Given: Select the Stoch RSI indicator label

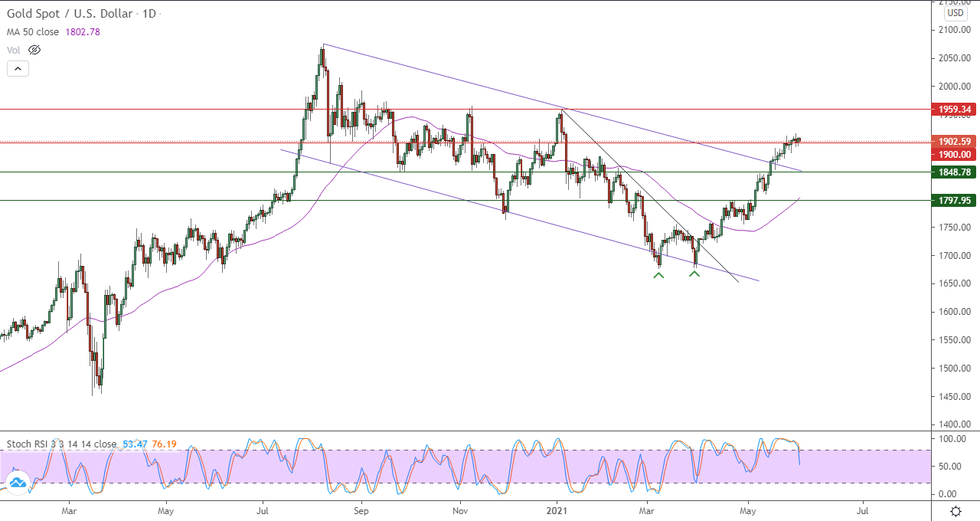Looking at the screenshot, I should [62, 444].
